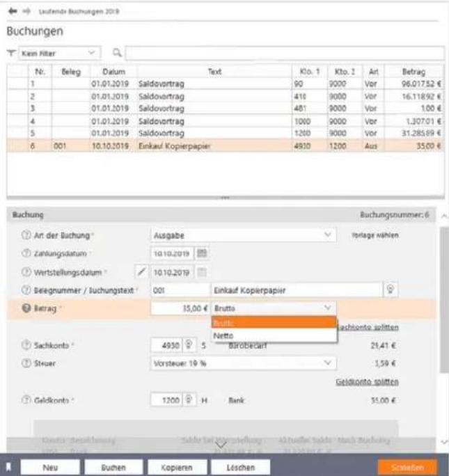449x476 pixels.
Task: Sort by the Text column header
Action: (x=214, y=72)
